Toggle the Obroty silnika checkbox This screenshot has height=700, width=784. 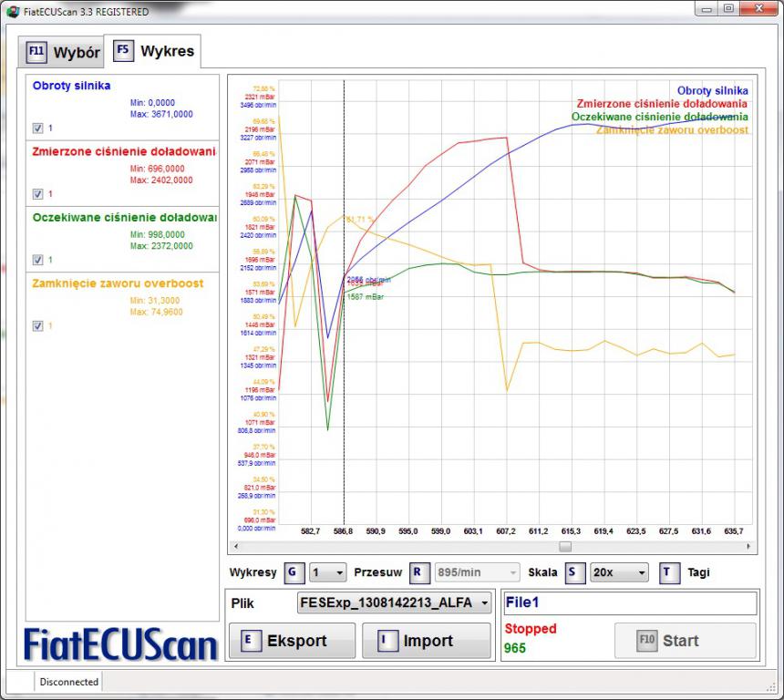pyautogui.click(x=37, y=128)
